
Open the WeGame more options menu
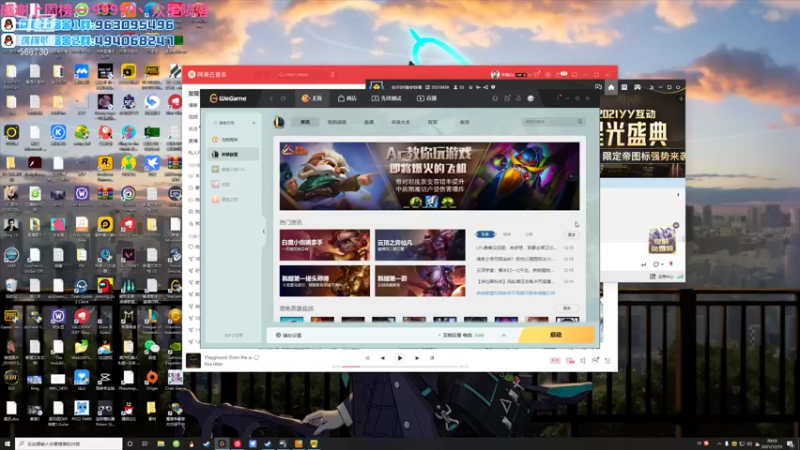(x=559, y=98)
